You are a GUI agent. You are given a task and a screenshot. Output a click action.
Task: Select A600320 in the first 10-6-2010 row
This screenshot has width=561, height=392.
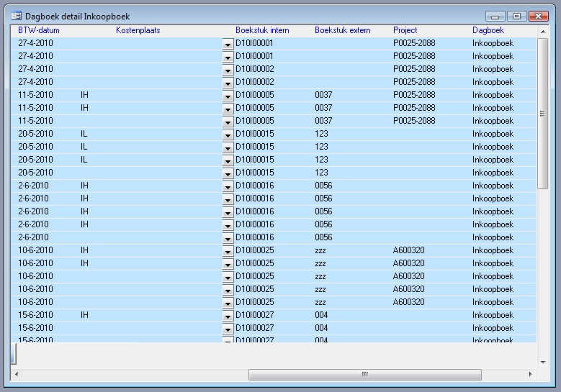pyautogui.click(x=408, y=250)
